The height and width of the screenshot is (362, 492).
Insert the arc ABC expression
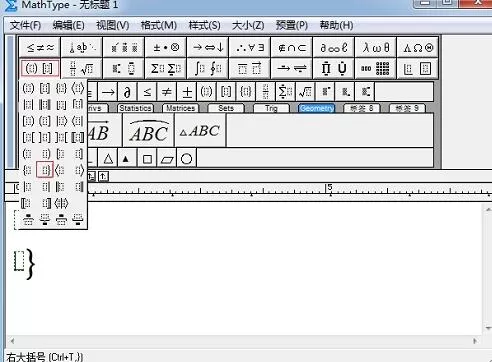coord(149,130)
